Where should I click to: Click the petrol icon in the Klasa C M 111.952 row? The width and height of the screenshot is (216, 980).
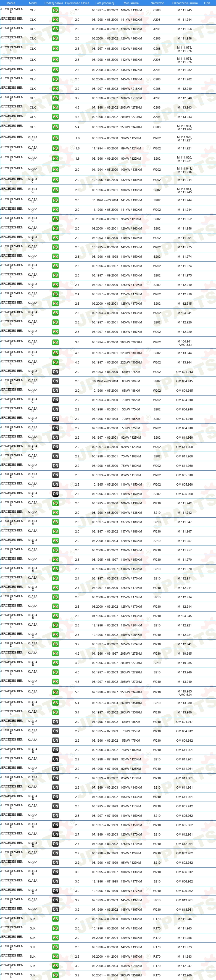pos(56,219)
